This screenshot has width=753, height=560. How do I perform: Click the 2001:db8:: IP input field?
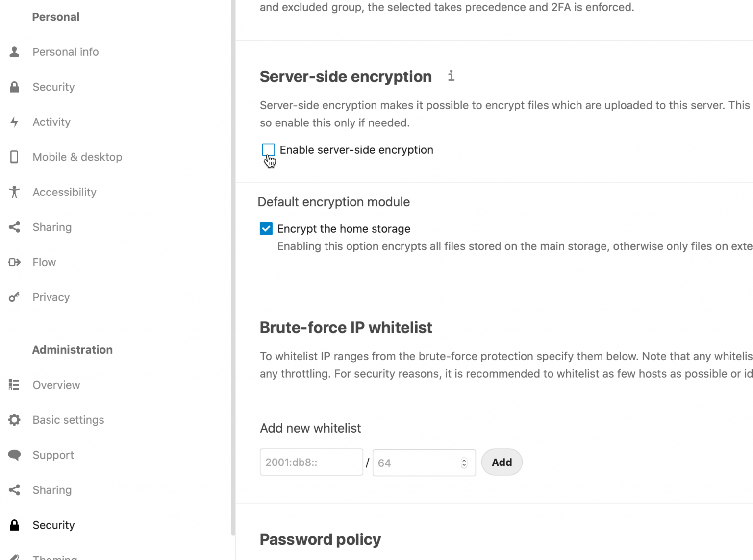[x=311, y=462]
